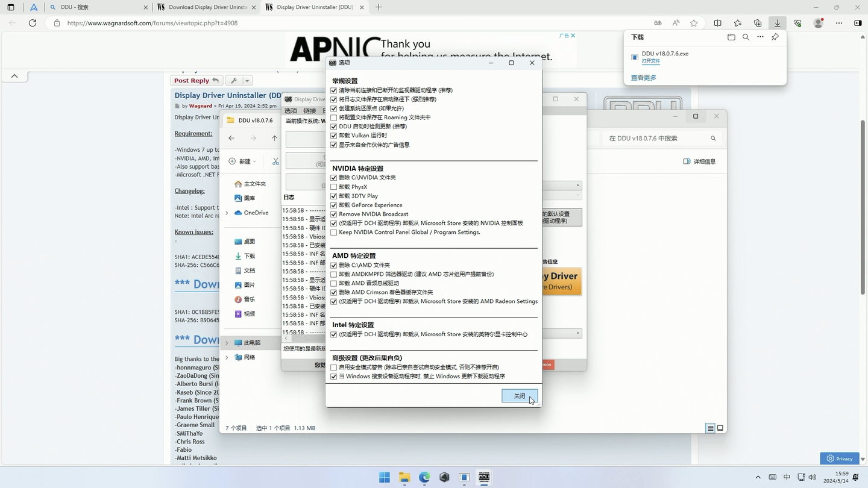Click the Edge profile avatar icon
Screen dimensions: 868x488
click(817, 23)
